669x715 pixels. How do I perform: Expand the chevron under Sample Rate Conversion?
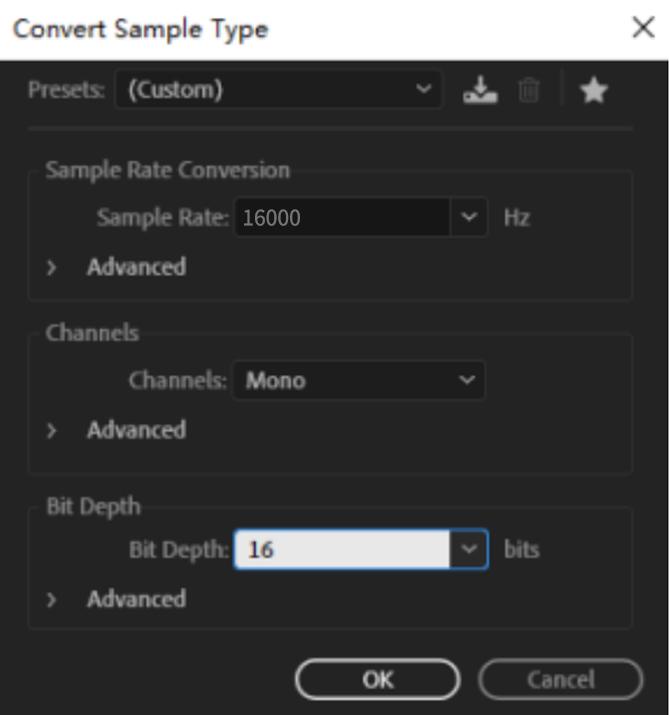click(53, 268)
